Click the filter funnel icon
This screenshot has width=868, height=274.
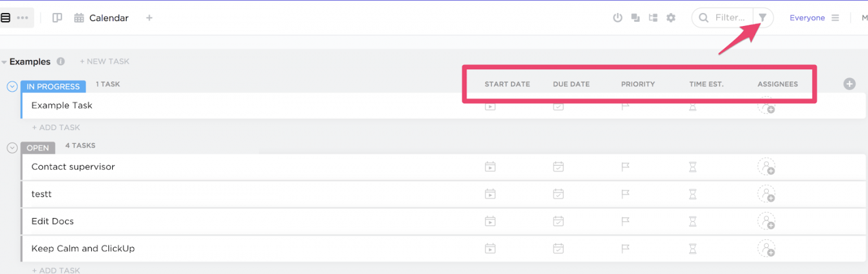click(x=763, y=18)
